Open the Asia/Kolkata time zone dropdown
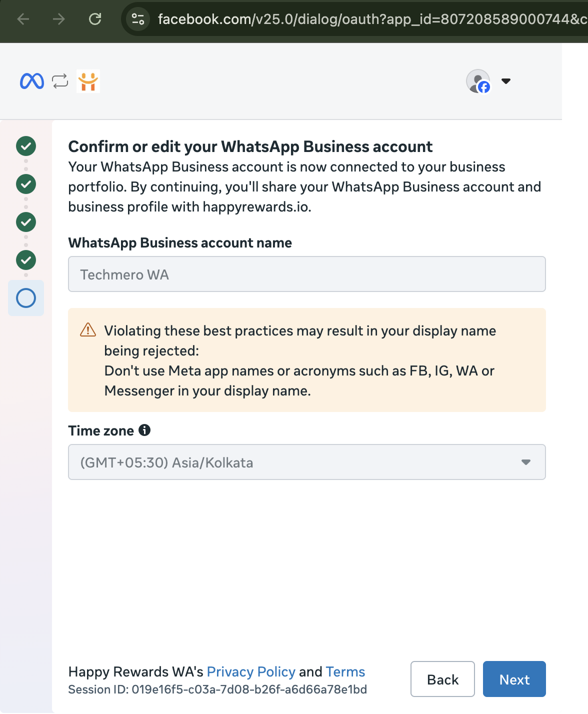 coord(307,462)
